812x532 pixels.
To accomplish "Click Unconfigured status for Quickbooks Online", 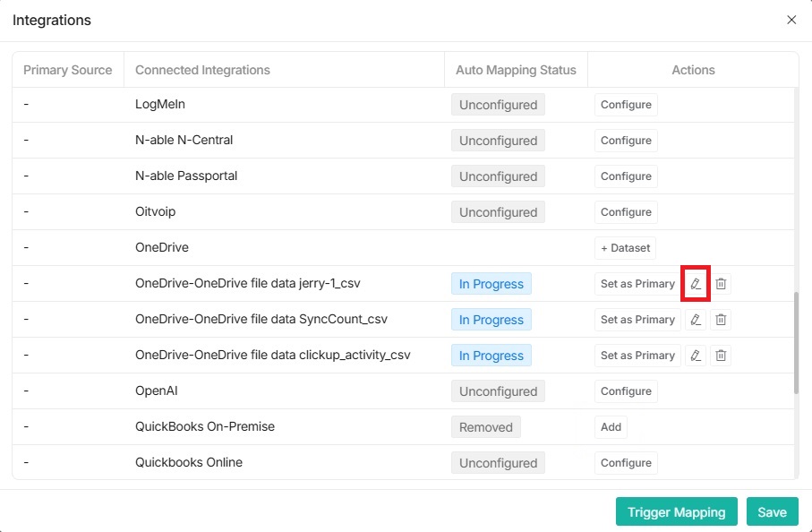I will [498, 462].
